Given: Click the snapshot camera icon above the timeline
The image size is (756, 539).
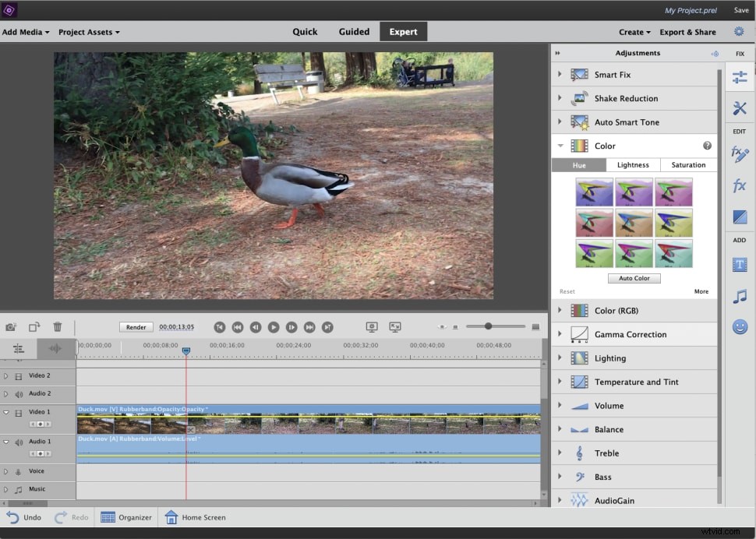Looking at the screenshot, I should click(x=10, y=327).
